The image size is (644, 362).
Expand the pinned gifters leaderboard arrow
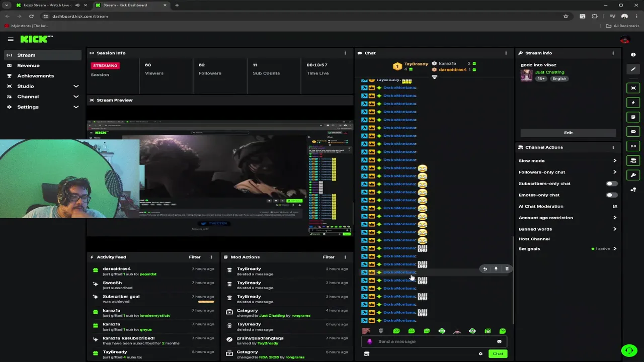click(434, 77)
